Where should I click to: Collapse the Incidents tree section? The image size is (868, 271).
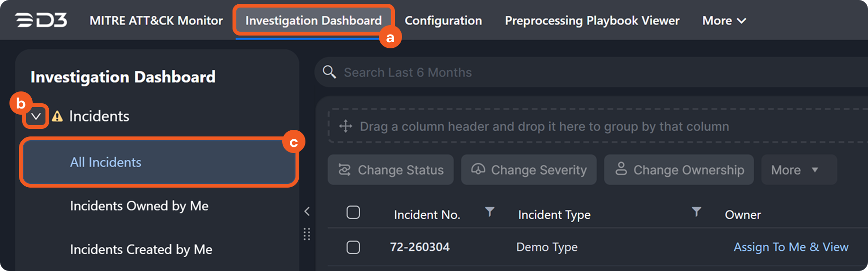(36, 116)
